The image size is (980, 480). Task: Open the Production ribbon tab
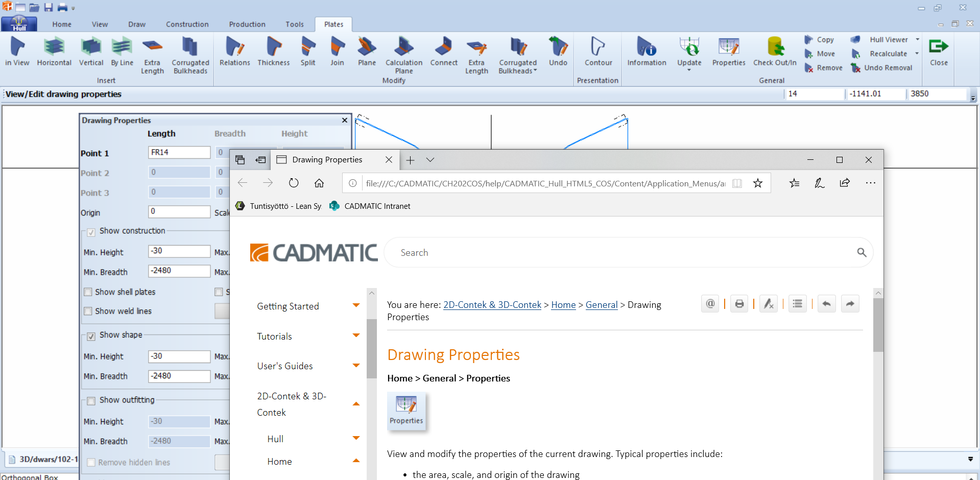(x=247, y=24)
